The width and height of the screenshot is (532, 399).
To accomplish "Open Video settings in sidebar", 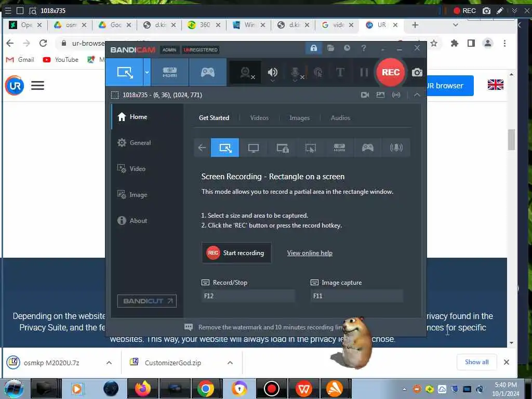I will click(147, 169).
